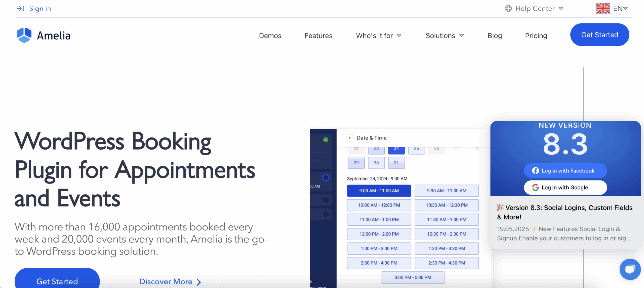
Task: Go to the Pricing page
Action: 536,36
